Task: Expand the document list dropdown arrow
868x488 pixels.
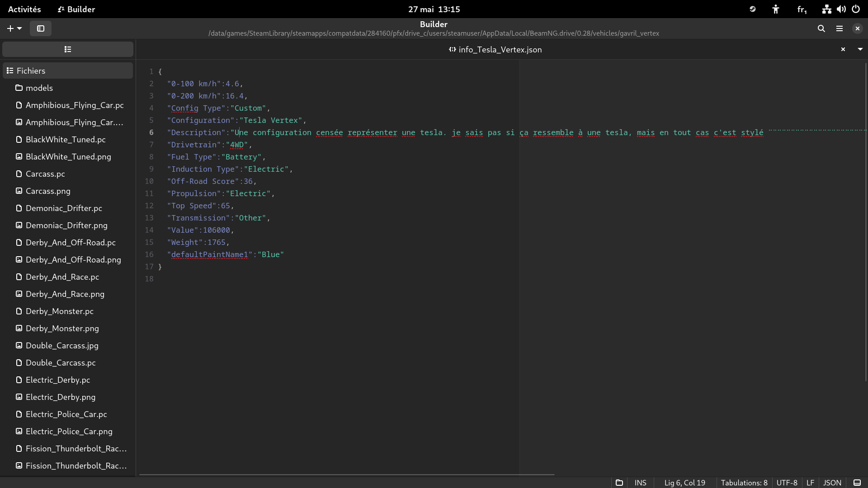Action: click(860, 49)
